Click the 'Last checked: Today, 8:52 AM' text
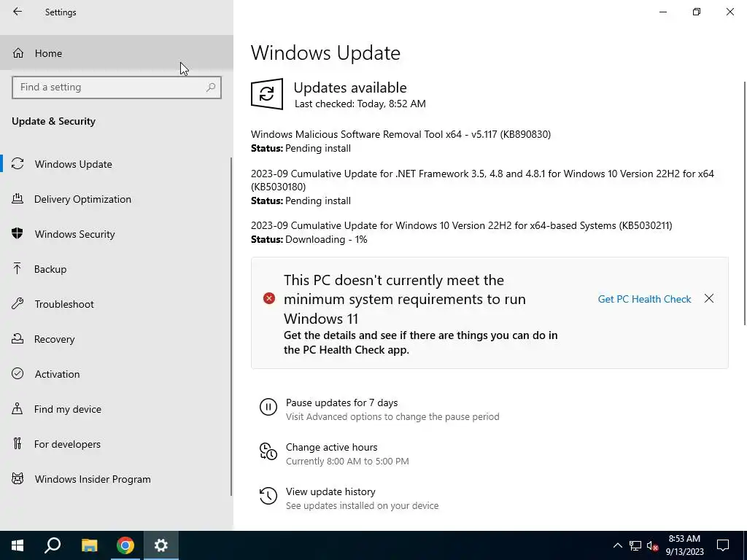The image size is (747, 560). (x=360, y=104)
